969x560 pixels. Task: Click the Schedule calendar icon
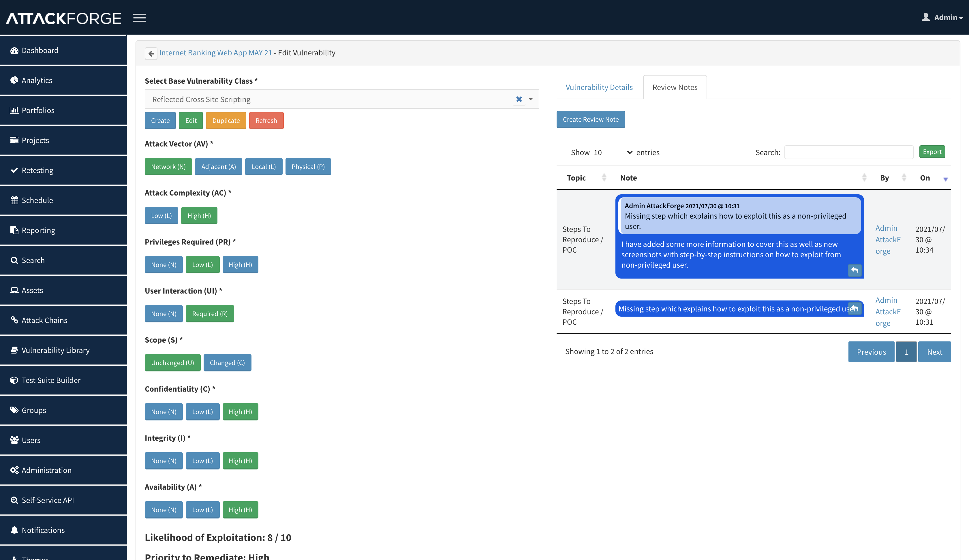(x=14, y=200)
